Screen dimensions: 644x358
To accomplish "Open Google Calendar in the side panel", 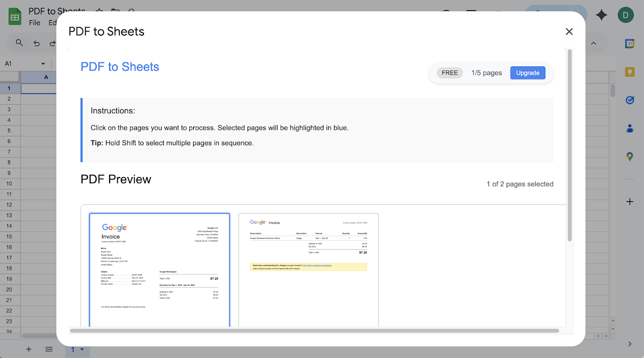I will pos(629,44).
